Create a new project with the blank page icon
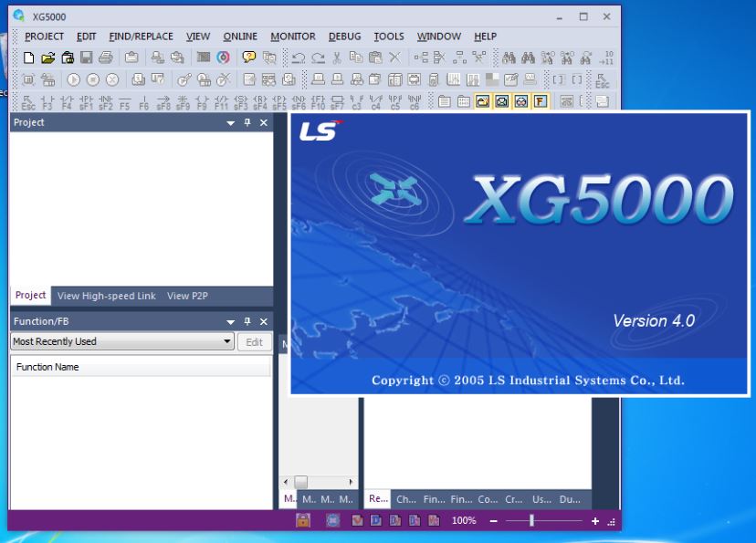Image resolution: width=756 pixels, height=543 pixels. tap(29, 57)
